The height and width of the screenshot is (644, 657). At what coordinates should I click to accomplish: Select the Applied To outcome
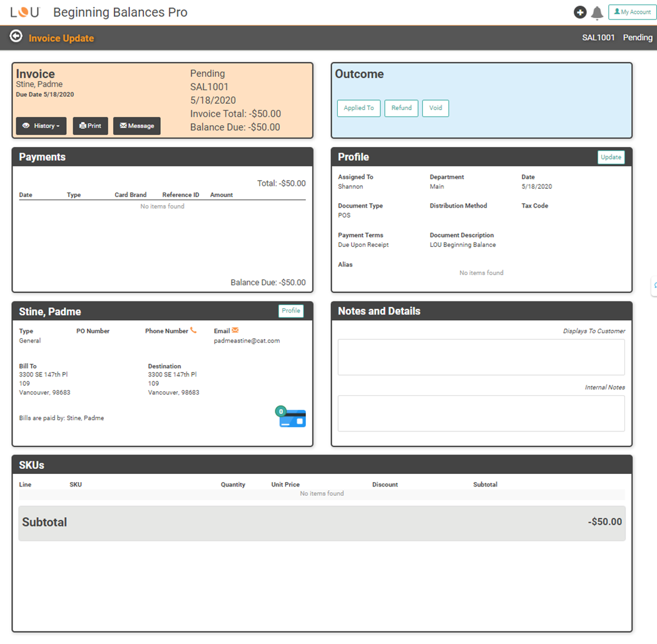click(359, 108)
